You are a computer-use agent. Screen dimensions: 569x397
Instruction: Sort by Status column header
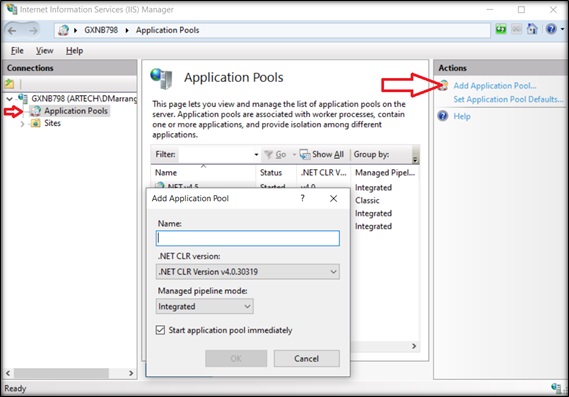(276, 173)
